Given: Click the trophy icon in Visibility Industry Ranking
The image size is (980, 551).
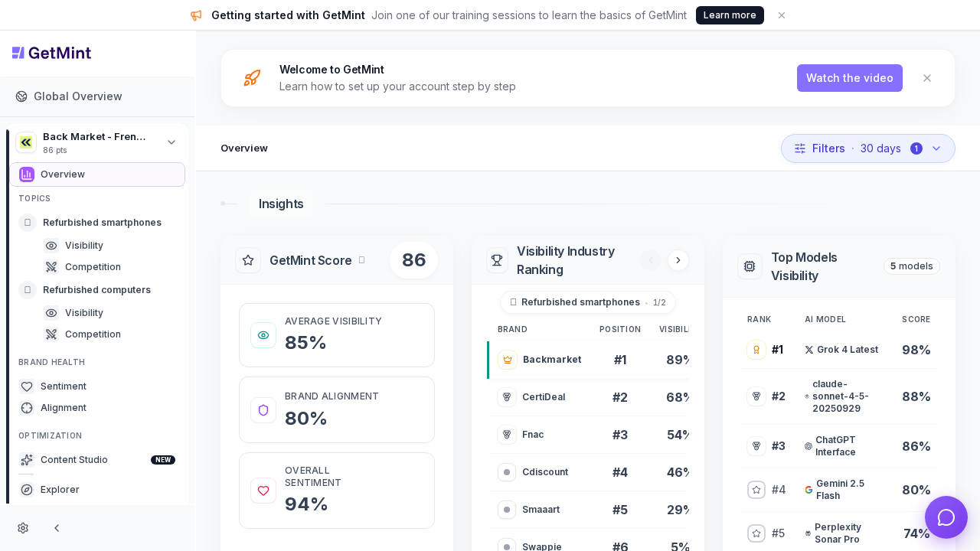Looking at the screenshot, I should [x=497, y=260].
